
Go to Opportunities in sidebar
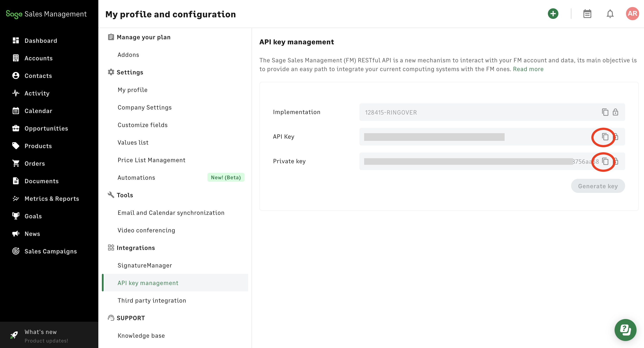point(46,128)
